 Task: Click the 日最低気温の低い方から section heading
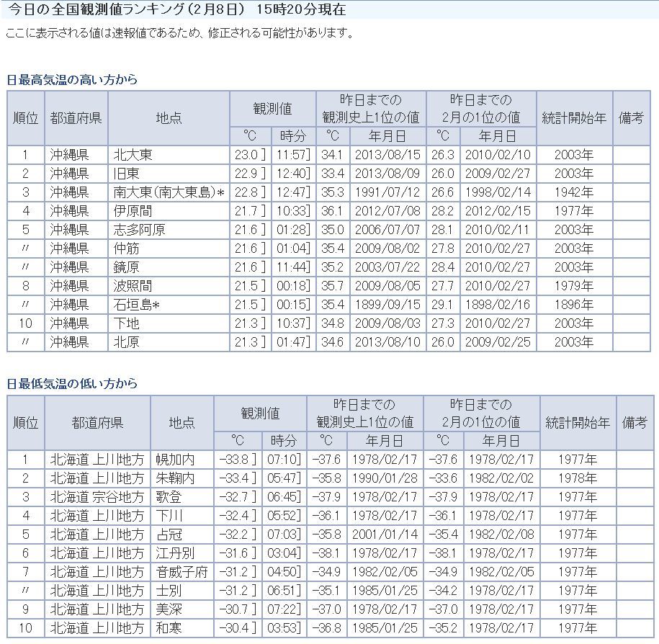(x=72, y=384)
